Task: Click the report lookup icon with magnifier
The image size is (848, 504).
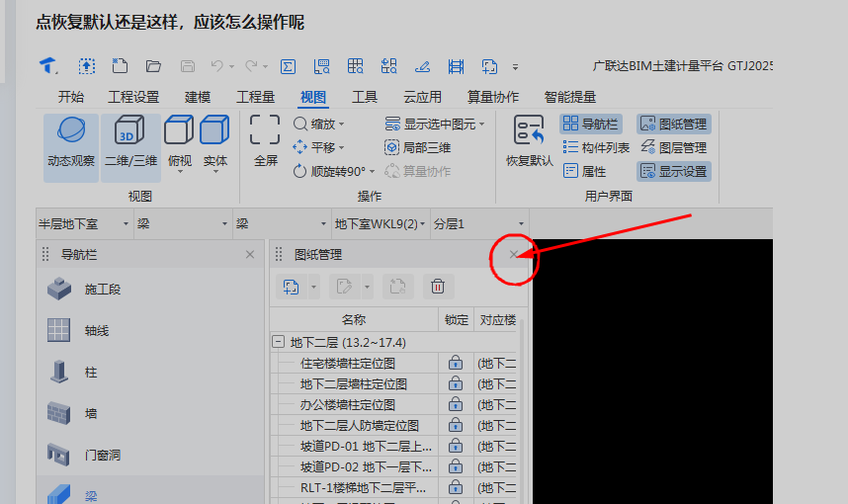Action: (x=322, y=66)
